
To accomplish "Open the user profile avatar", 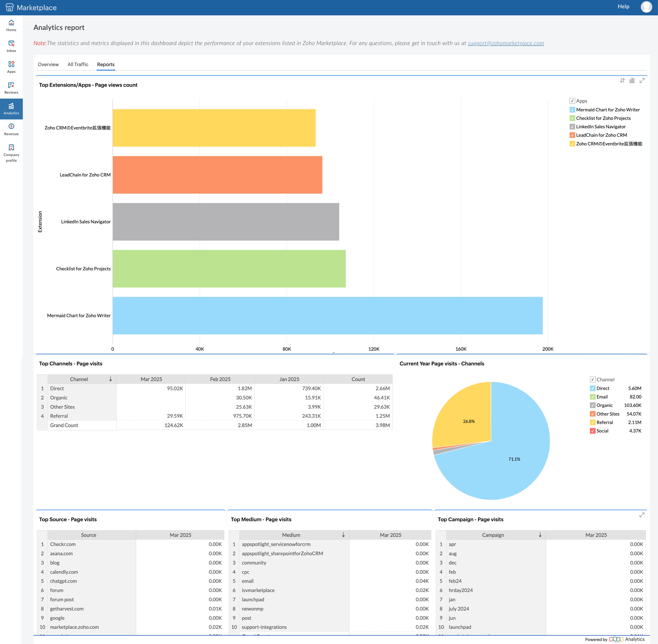I will (x=646, y=7).
